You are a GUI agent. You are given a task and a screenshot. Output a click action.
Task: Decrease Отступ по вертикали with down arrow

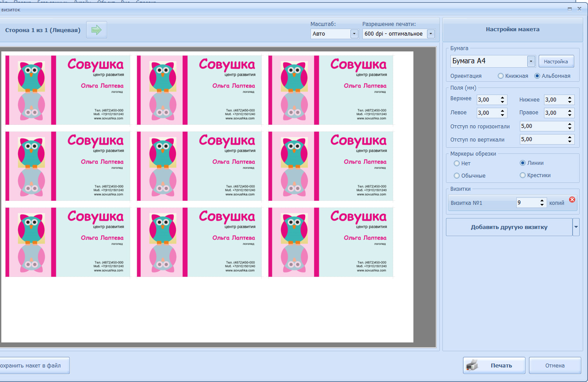(570, 142)
